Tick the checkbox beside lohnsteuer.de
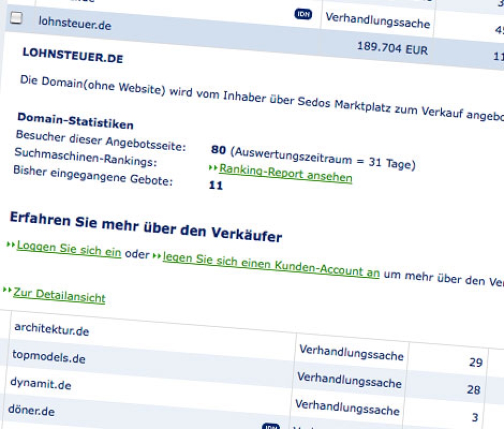The height and width of the screenshot is (429, 504). 16,18
